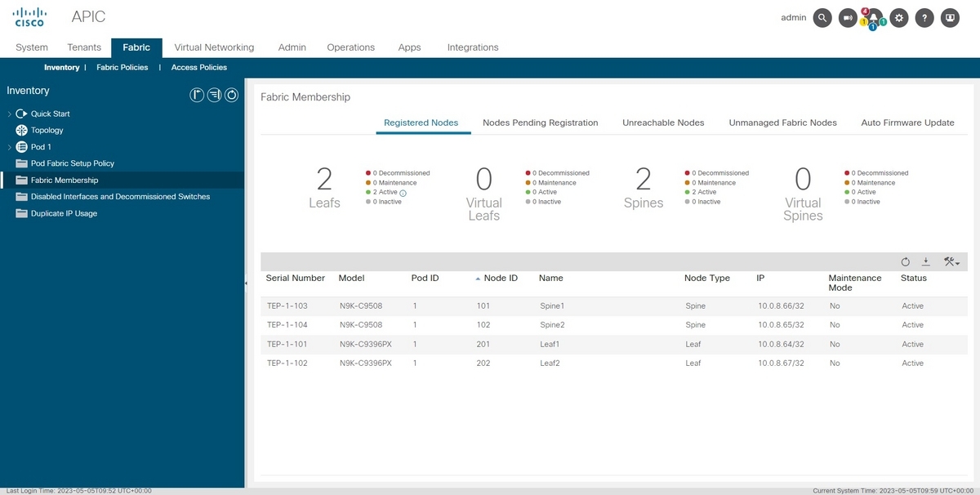Open the system settings gear
The height and width of the screenshot is (495, 980).
click(899, 17)
